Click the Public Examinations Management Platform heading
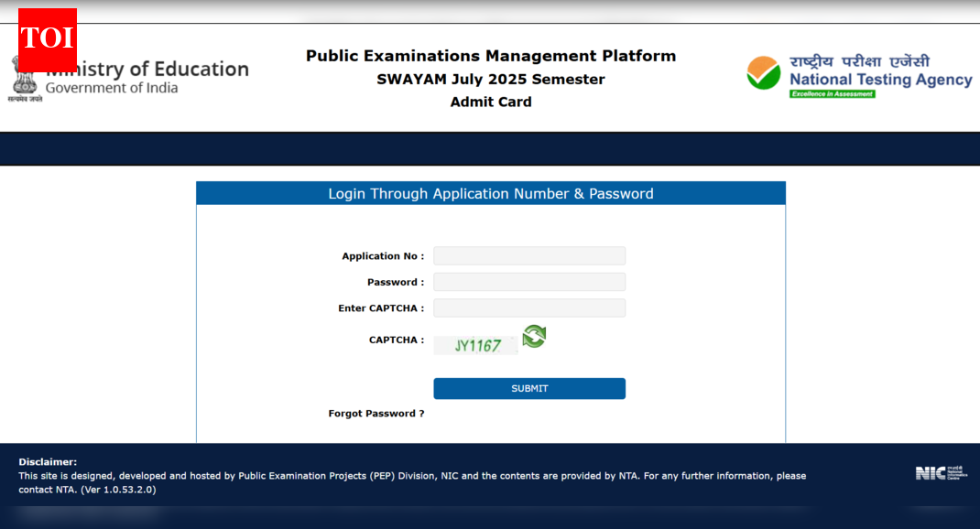The image size is (980, 529). (x=491, y=56)
